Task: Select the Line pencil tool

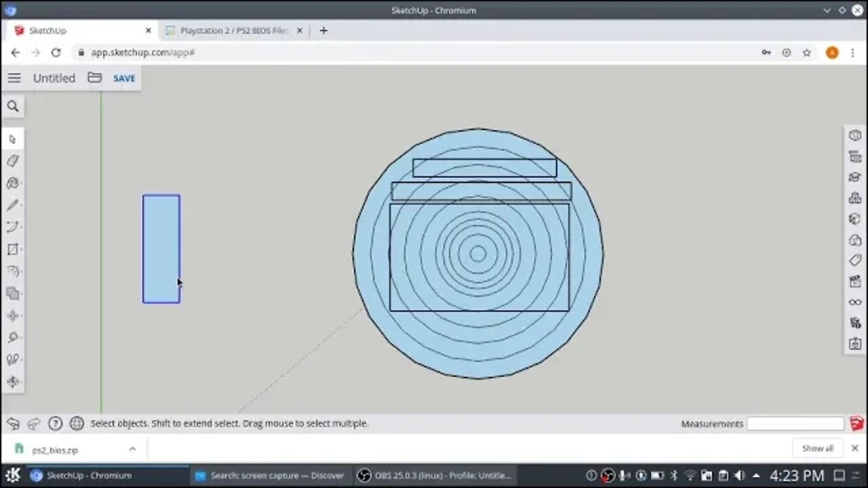Action: coord(12,205)
